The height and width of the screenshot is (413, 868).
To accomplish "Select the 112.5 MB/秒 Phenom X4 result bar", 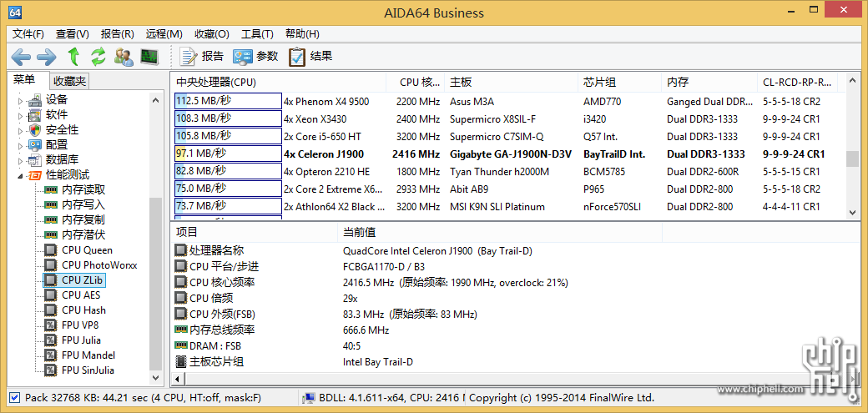I will 228,101.
